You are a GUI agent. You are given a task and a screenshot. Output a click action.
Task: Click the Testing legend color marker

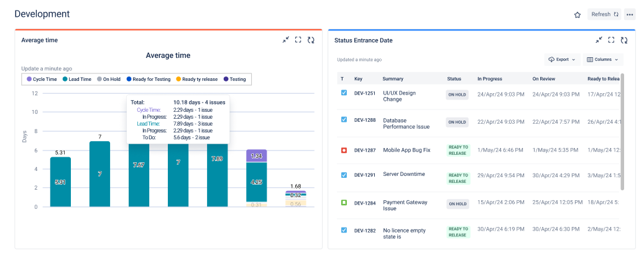(226, 79)
